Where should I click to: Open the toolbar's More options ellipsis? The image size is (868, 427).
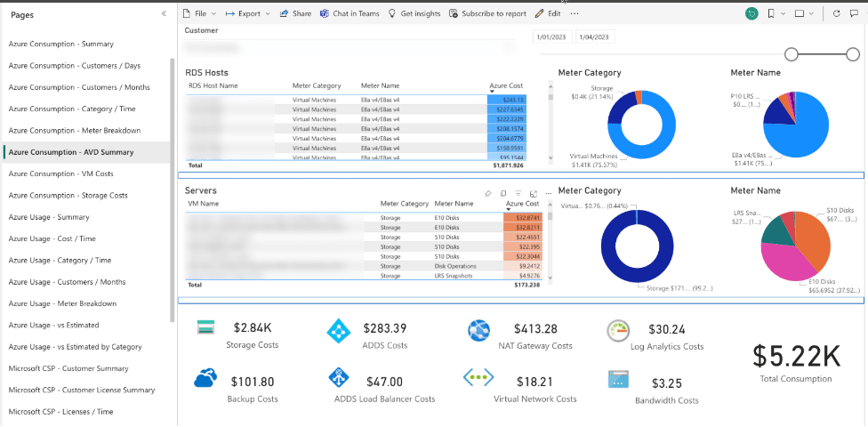pyautogui.click(x=575, y=14)
